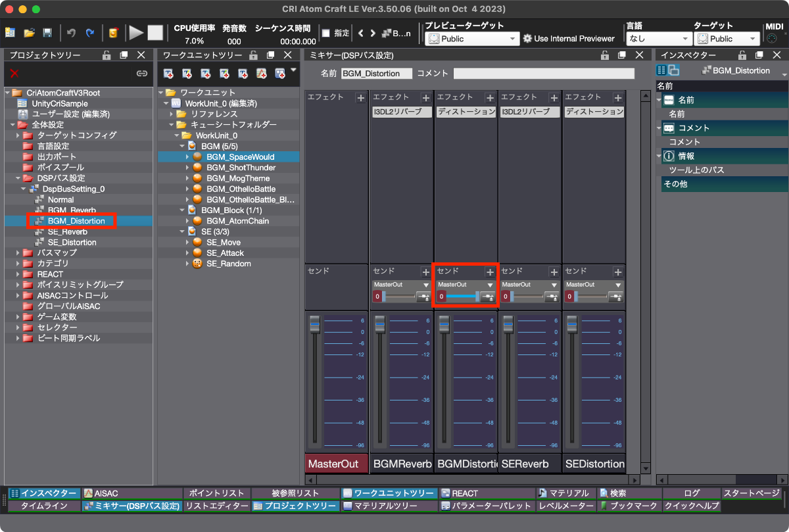Click the Save project floppy icon
The height and width of the screenshot is (532, 789).
pyautogui.click(x=47, y=33)
